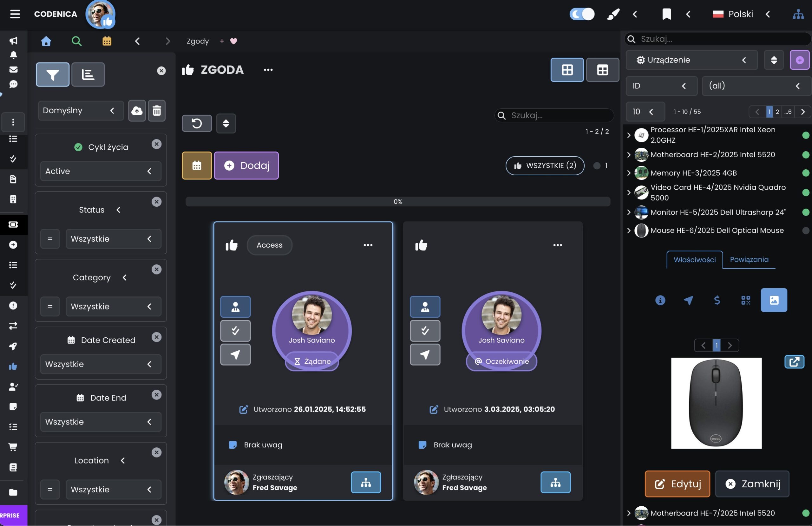Image resolution: width=812 pixels, height=526 pixels.
Task: Open image in external link icon
Action: (x=794, y=361)
